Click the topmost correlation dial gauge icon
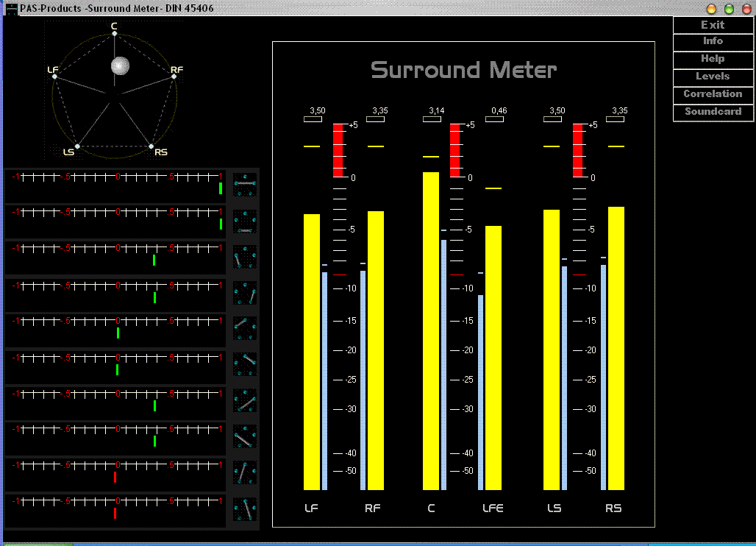 coord(244,186)
